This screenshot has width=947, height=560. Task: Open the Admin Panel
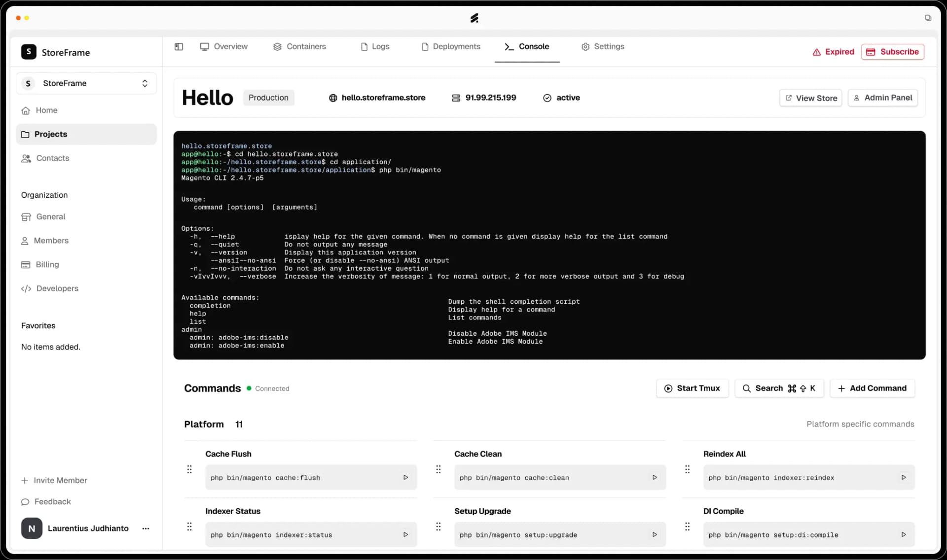click(x=882, y=98)
